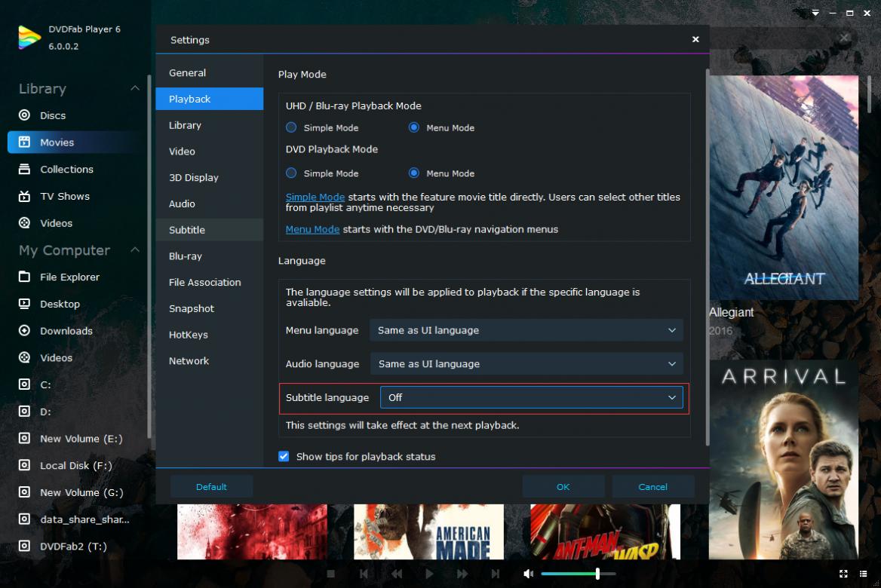Viewport: 881px width, 588px height.
Task: Open the Arrival movie poster
Action: coord(784,459)
